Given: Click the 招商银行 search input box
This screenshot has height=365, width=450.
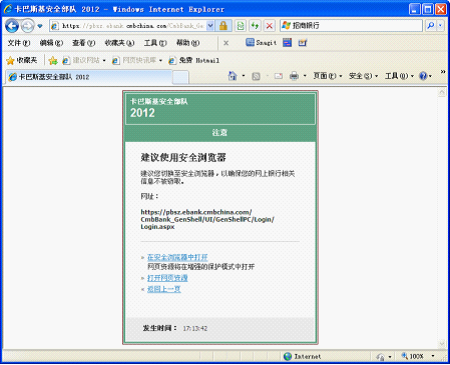Looking at the screenshot, I should pyautogui.click(x=352, y=25).
